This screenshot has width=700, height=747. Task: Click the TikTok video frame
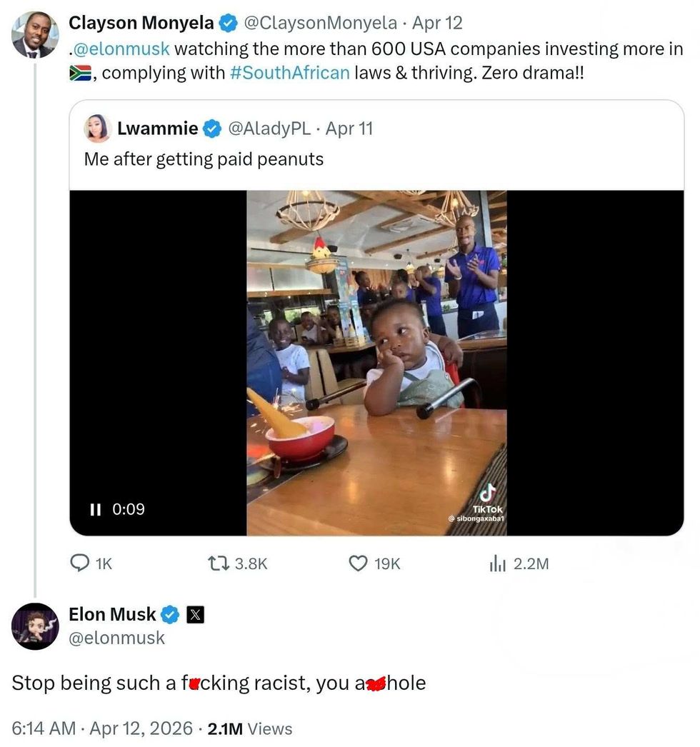tap(376, 363)
